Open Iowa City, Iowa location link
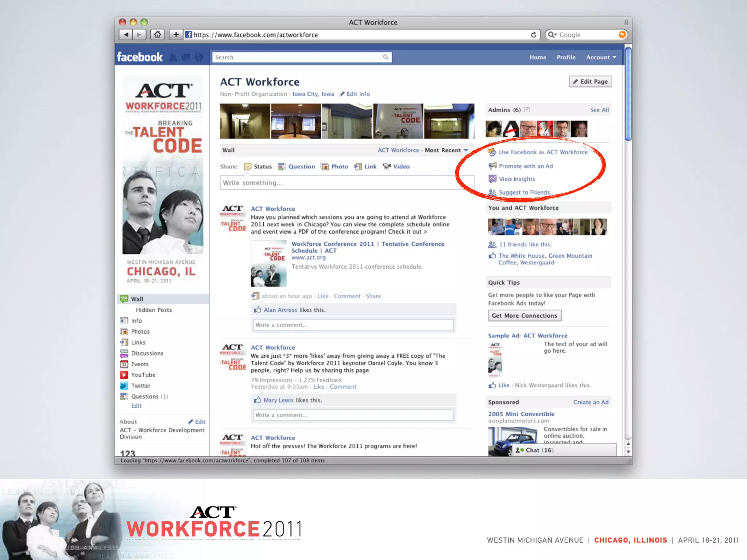 (313, 94)
